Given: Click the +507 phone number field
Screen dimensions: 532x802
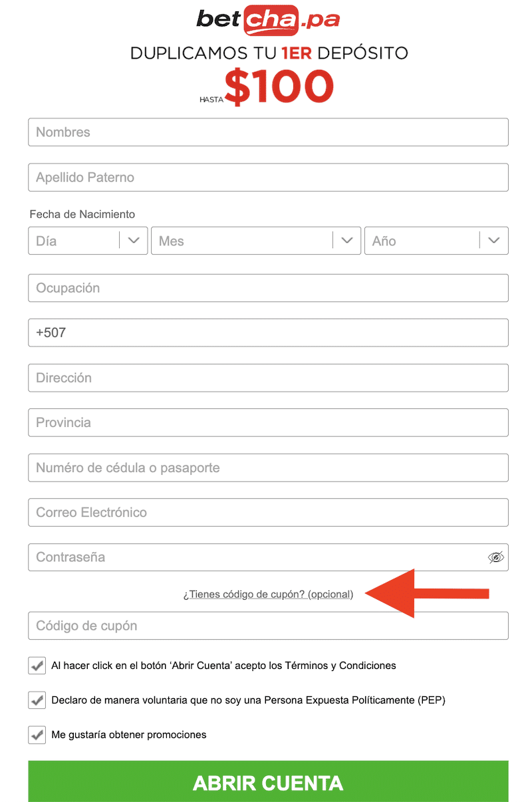Looking at the screenshot, I should pyautogui.click(x=268, y=333).
